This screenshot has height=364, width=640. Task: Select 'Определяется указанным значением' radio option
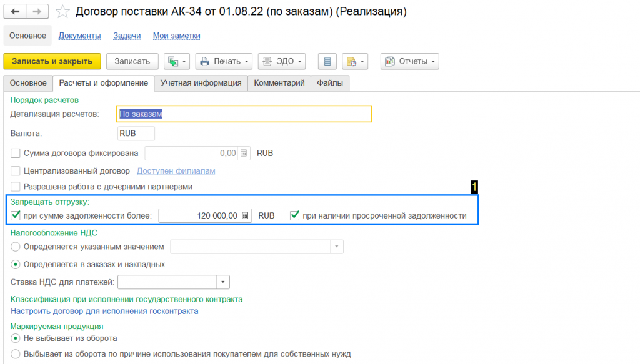tap(16, 247)
